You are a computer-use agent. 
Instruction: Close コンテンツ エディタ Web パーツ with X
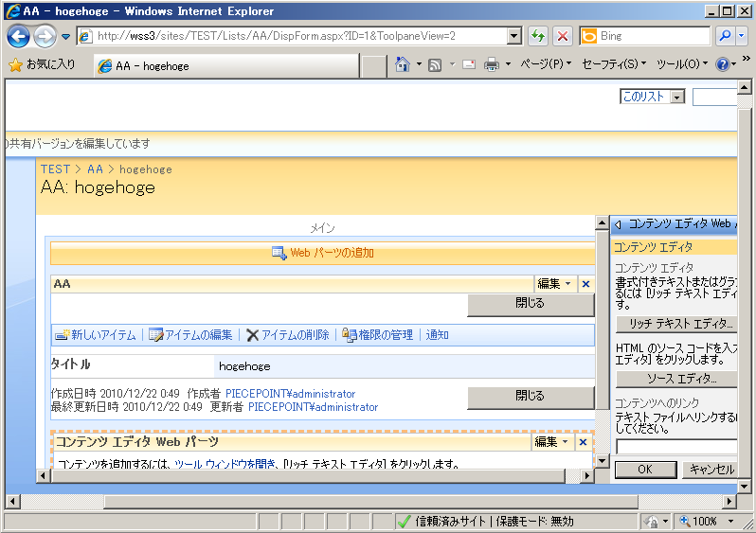point(583,442)
